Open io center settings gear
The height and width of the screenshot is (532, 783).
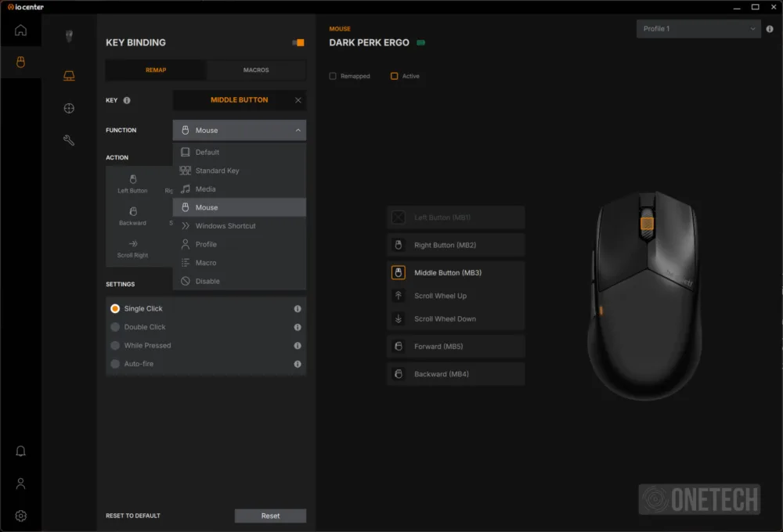(x=20, y=516)
